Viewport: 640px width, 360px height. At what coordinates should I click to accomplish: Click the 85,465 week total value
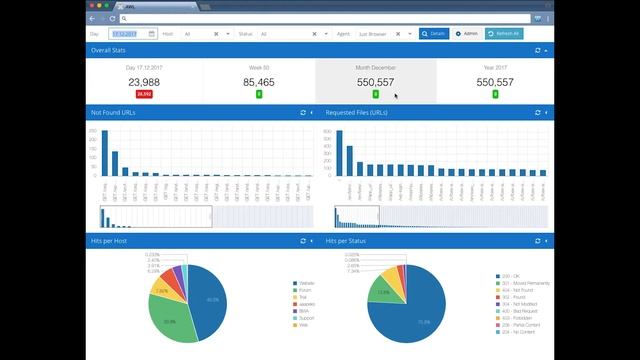click(259, 82)
